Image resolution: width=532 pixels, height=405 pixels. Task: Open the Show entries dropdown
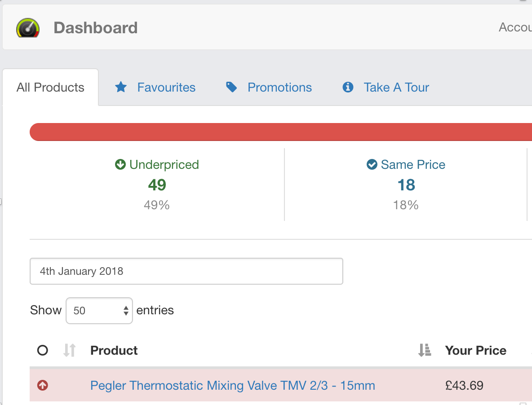click(x=99, y=311)
